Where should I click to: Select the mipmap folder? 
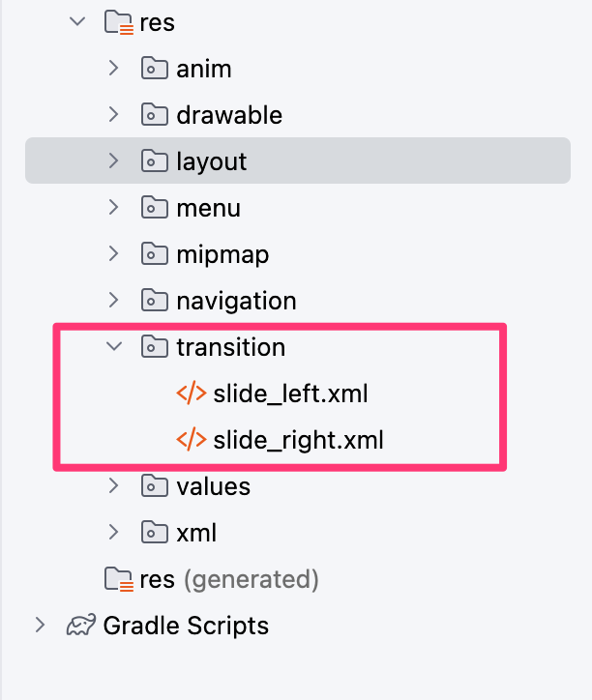pos(222,254)
